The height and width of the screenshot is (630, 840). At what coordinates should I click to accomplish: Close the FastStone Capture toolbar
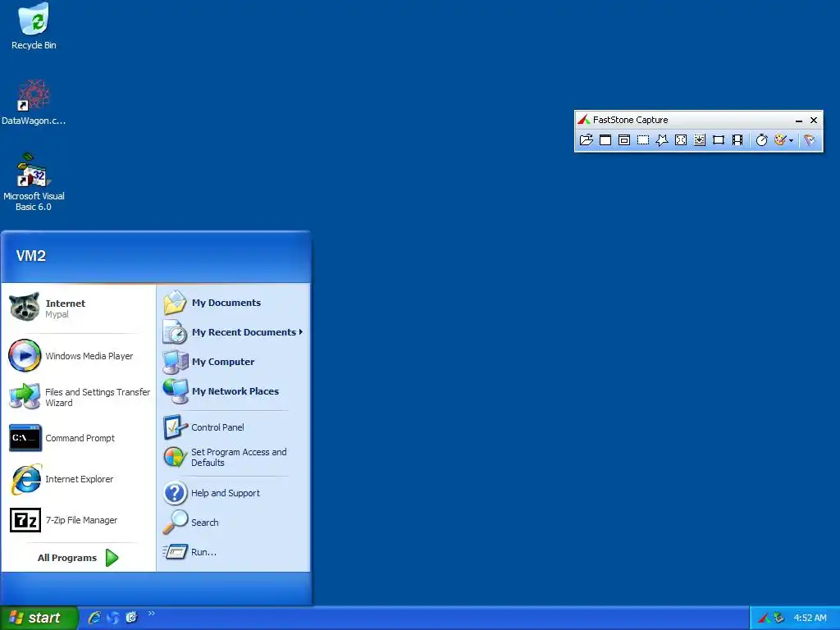(x=814, y=120)
